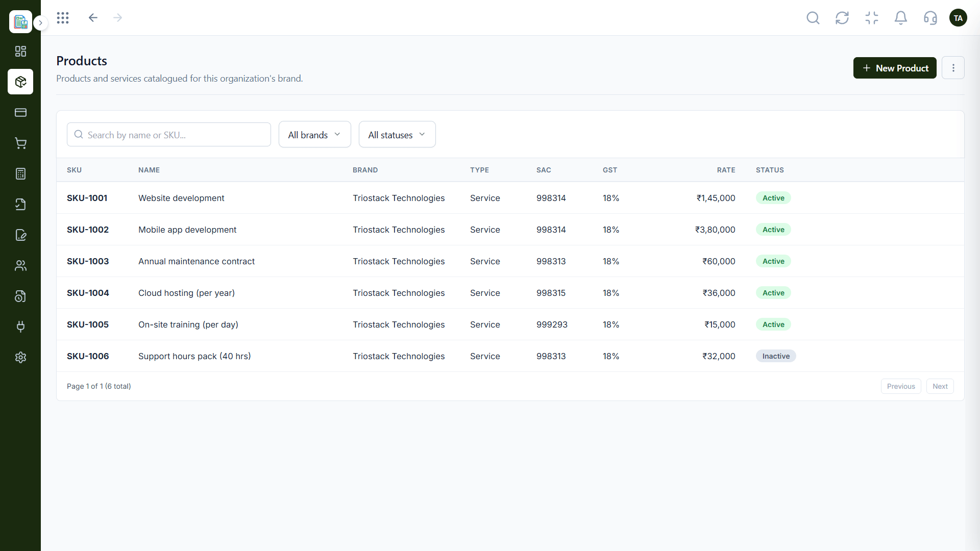Screen dimensions: 980x551
Task: Open the All statuses dropdown
Action: pyautogui.click(x=397, y=135)
